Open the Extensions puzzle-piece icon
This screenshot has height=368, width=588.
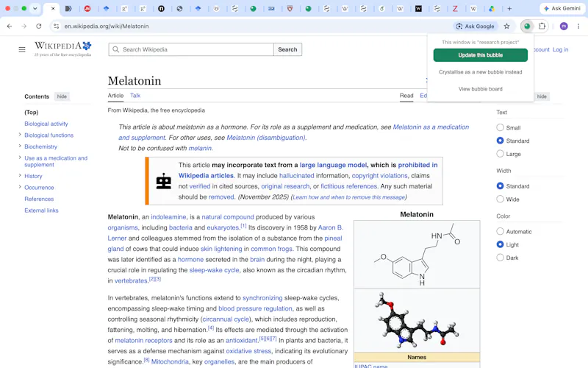point(542,26)
